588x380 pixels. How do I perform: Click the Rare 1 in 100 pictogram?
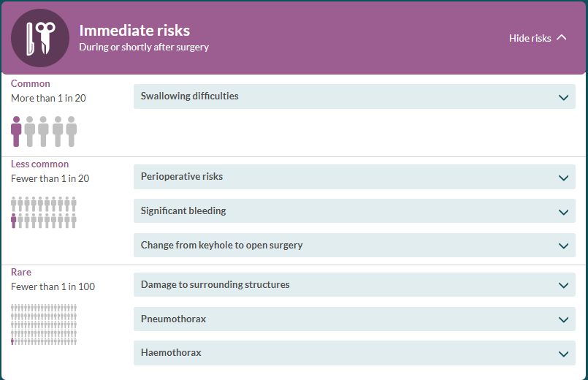44,324
